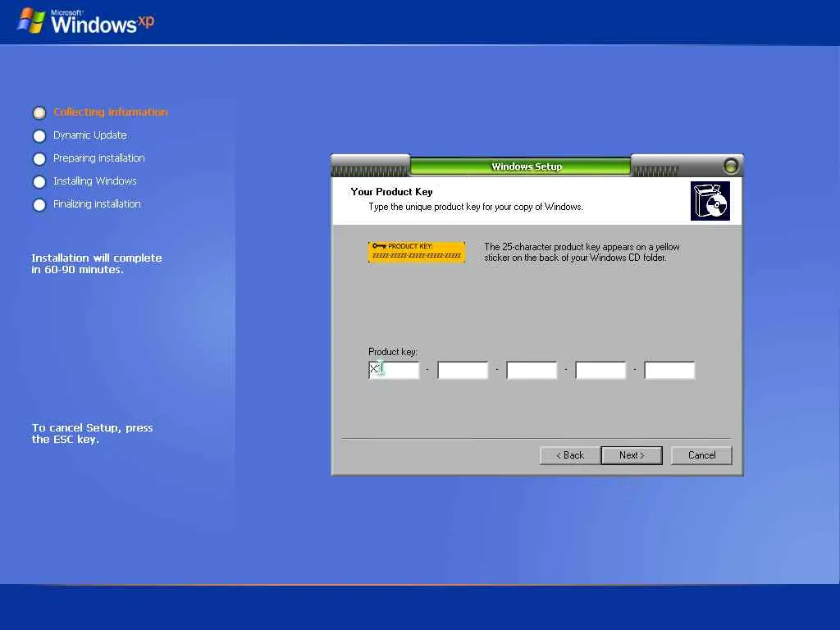Click the 'Collecting information' text
The image size is (840, 630).
coord(111,112)
